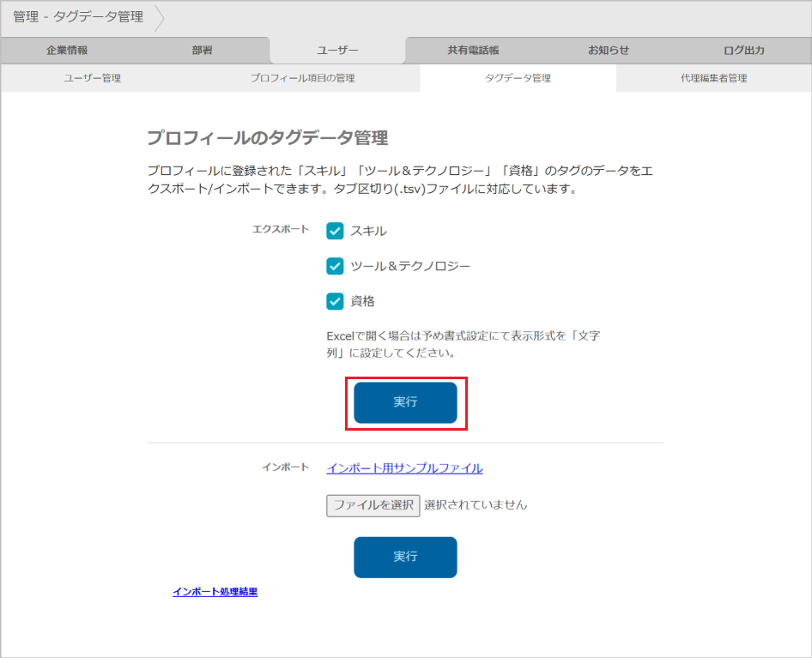Toggle the ツール＆テクノロジー checkbox
Image resolution: width=812 pixels, height=658 pixels.
click(335, 266)
